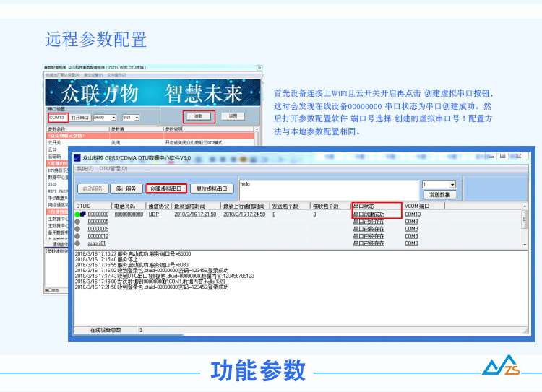Click the 复位虚拟串口 button

click(x=212, y=188)
